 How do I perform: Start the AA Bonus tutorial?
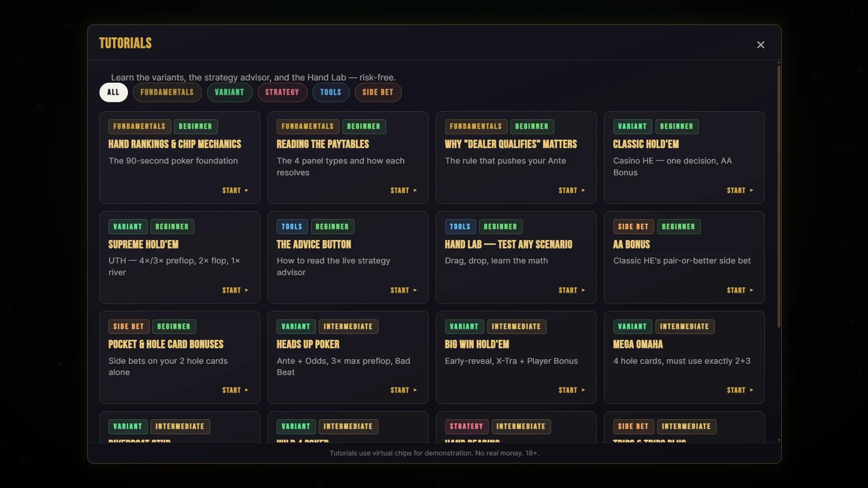click(x=740, y=291)
